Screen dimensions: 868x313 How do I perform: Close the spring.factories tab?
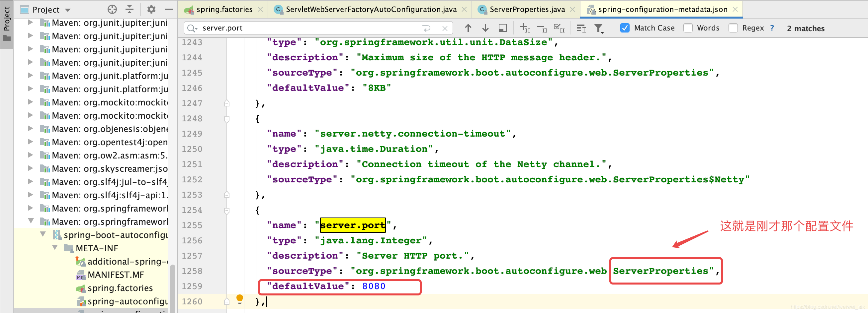click(x=260, y=9)
